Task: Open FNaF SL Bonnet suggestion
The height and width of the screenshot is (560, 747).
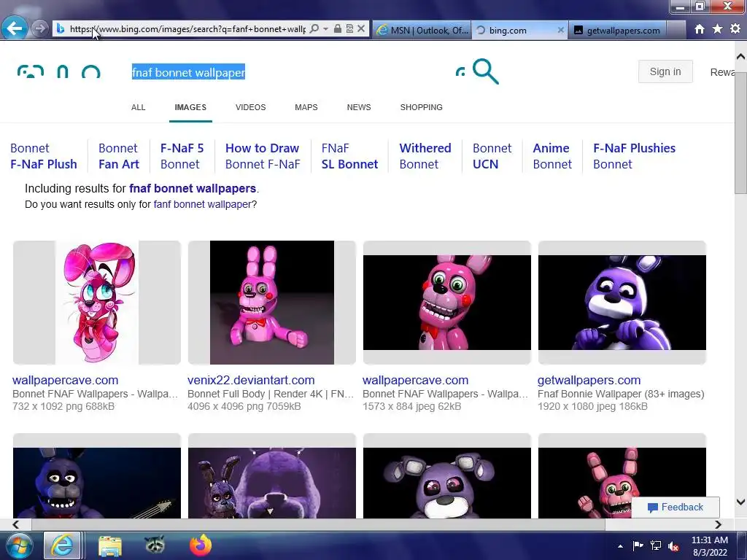Action: [x=349, y=156]
